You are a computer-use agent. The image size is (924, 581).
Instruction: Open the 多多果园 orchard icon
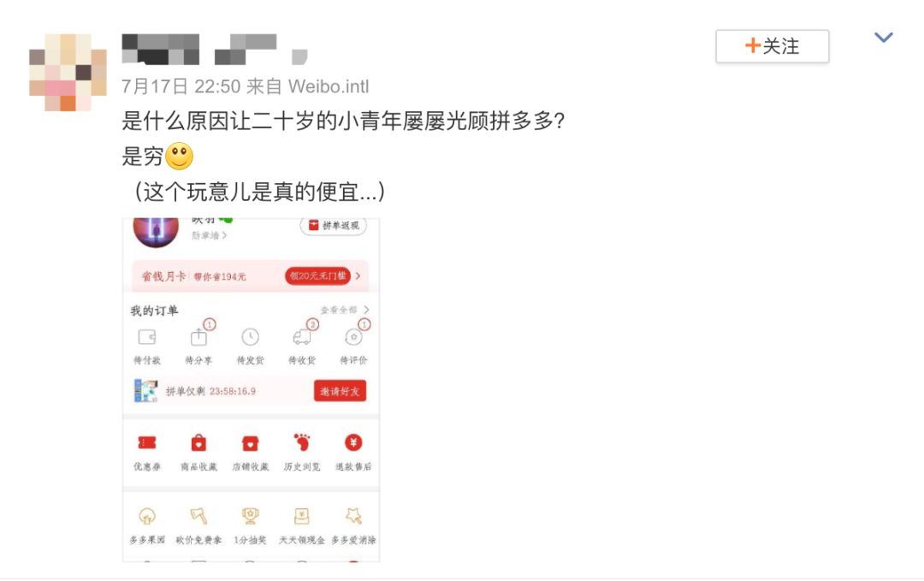[147, 516]
